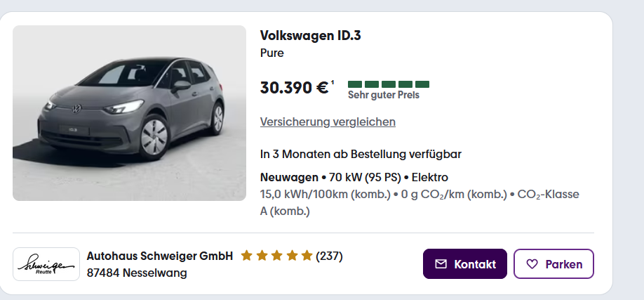
Task: Save the car with the Parken button
Action: coord(554,264)
